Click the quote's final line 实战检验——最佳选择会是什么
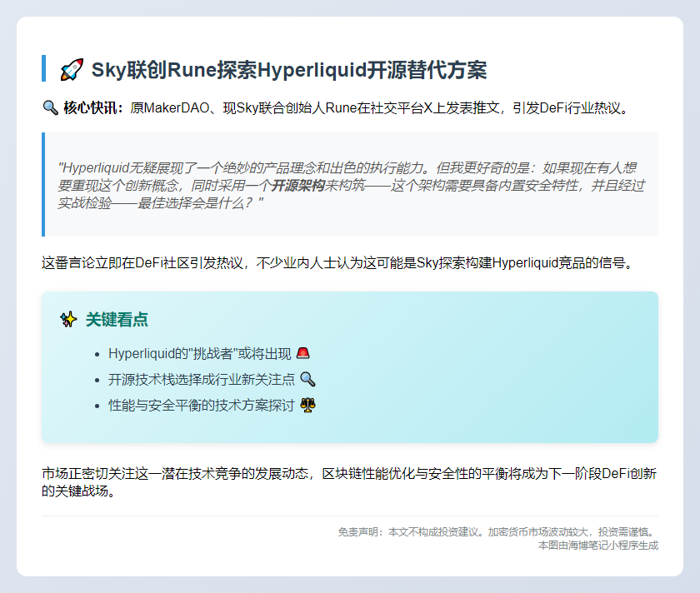Screen dimensions: 700x593 tap(161, 203)
